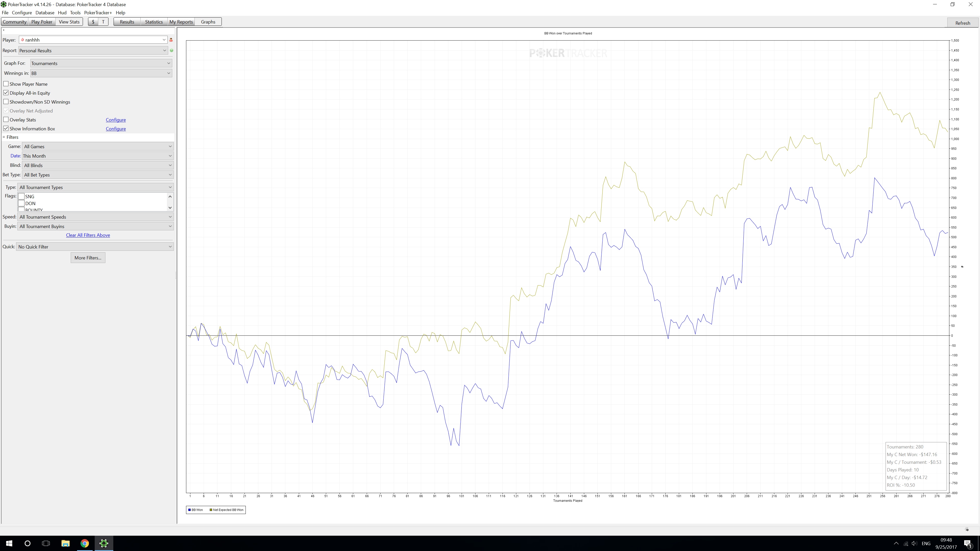The height and width of the screenshot is (551, 980).
Task: Enable Showdown/Non SD Winnings checkbox
Action: (6, 102)
